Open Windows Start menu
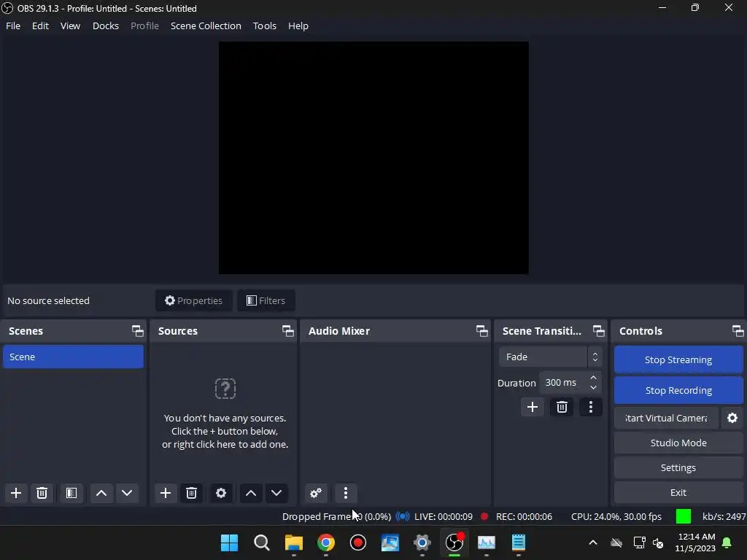747x560 pixels. 230,542
